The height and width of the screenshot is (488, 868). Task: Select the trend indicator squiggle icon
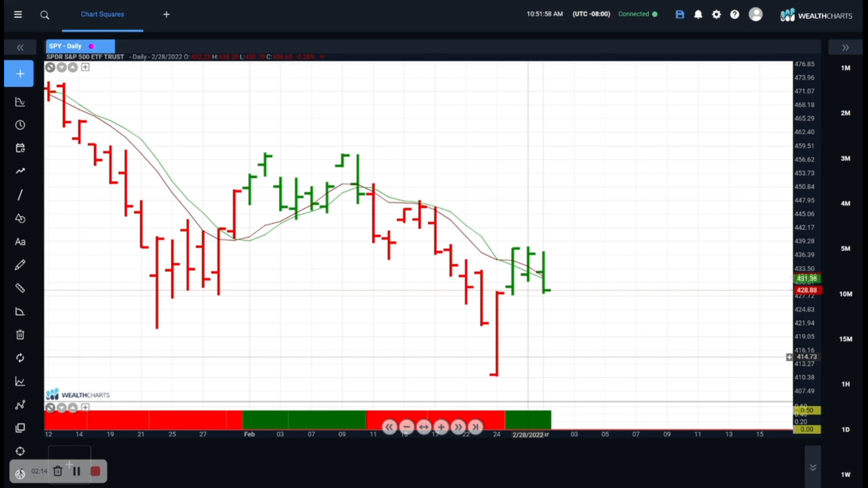(20, 171)
